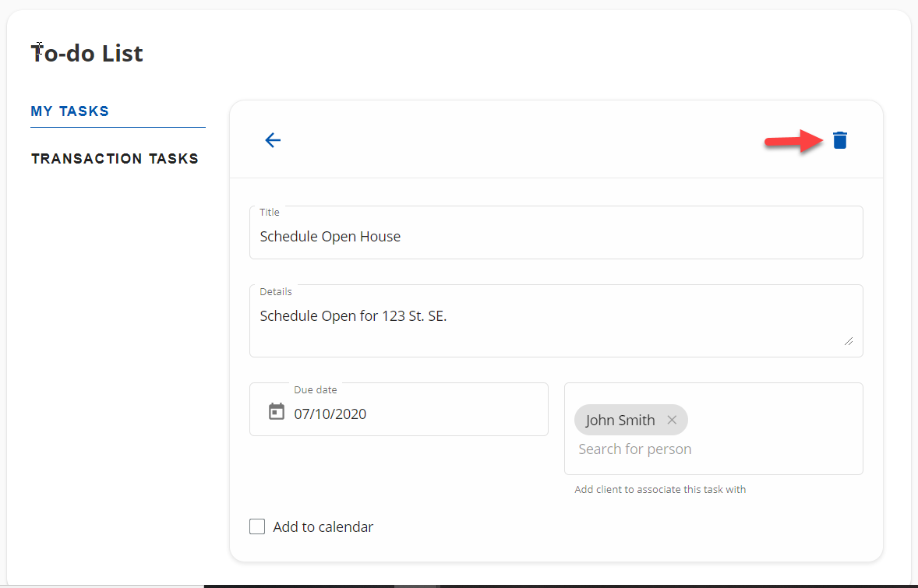Screen dimensions: 918x588
Task: Click the 'Add to calendar' label text
Action: pos(323,527)
